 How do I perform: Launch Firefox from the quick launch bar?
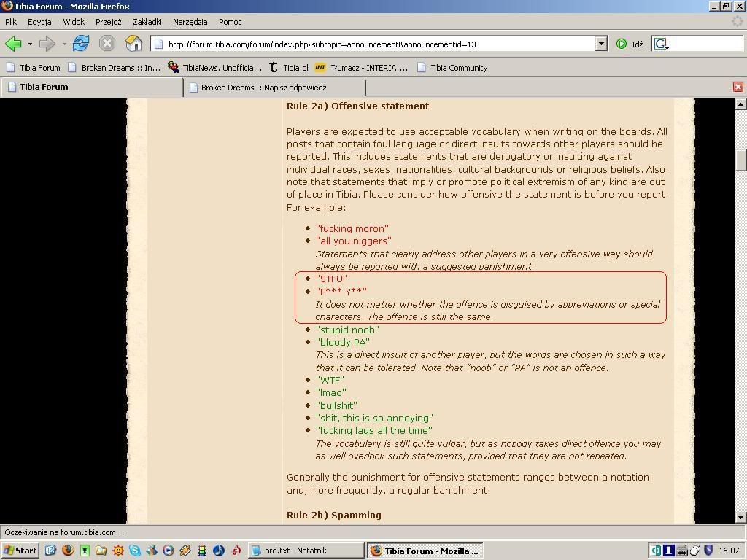coord(68,551)
